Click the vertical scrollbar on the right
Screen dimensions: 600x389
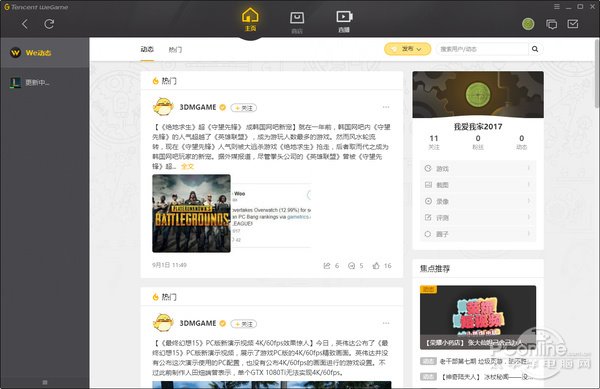click(x=597, y=73)
